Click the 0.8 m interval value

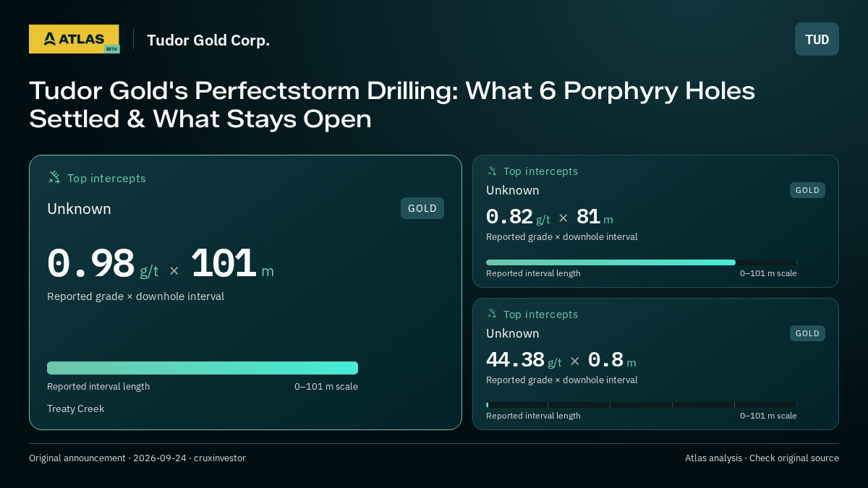point(612,360)
